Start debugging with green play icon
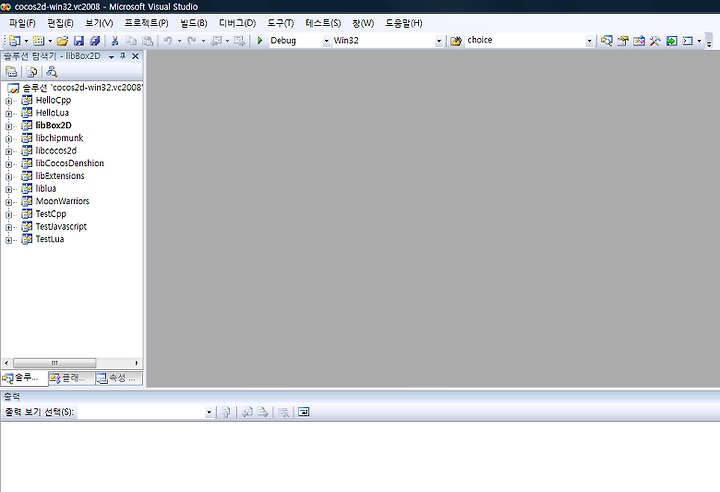The image size is (720, 492). 259,41
